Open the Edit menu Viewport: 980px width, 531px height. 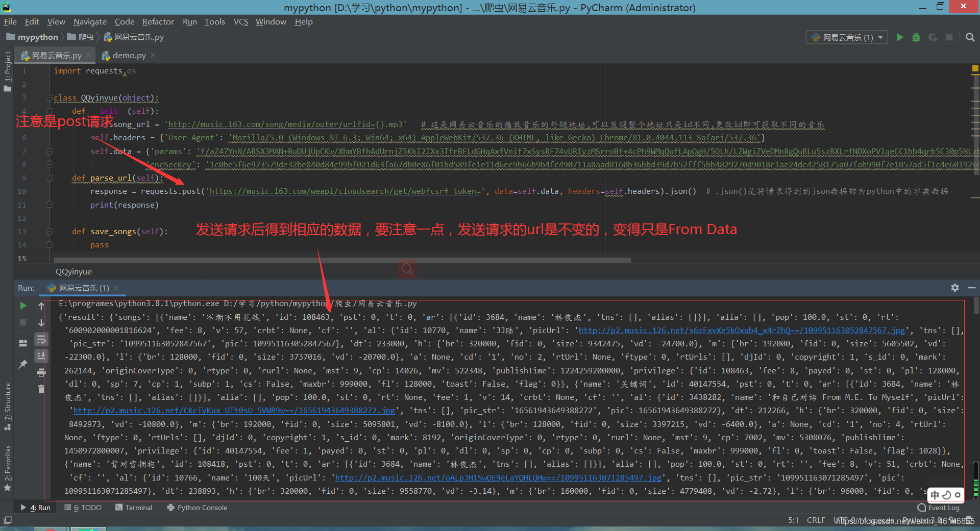(x=32, y=21)
